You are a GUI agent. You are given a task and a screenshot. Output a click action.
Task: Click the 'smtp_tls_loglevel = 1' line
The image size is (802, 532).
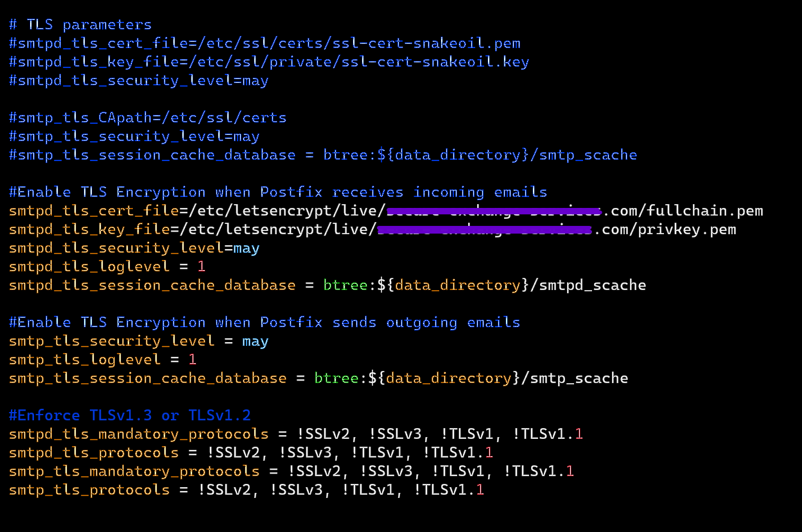[103, 360]
